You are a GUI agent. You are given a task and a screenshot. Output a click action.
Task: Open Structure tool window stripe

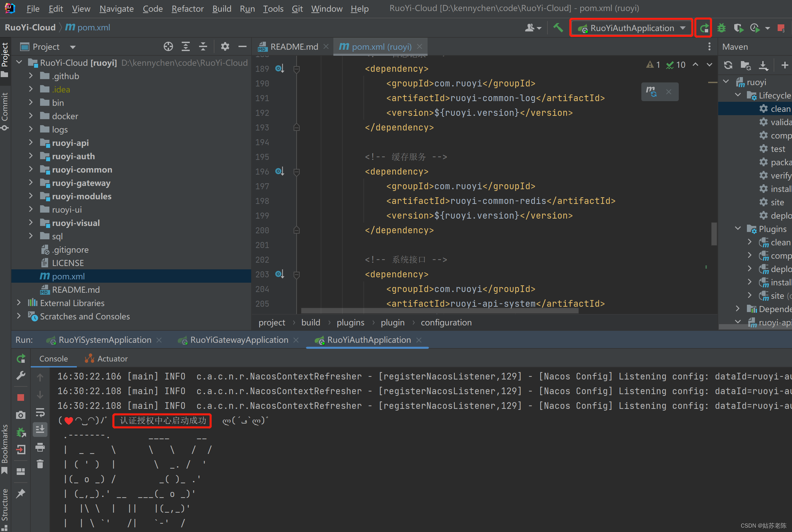(x=5, y=509)
